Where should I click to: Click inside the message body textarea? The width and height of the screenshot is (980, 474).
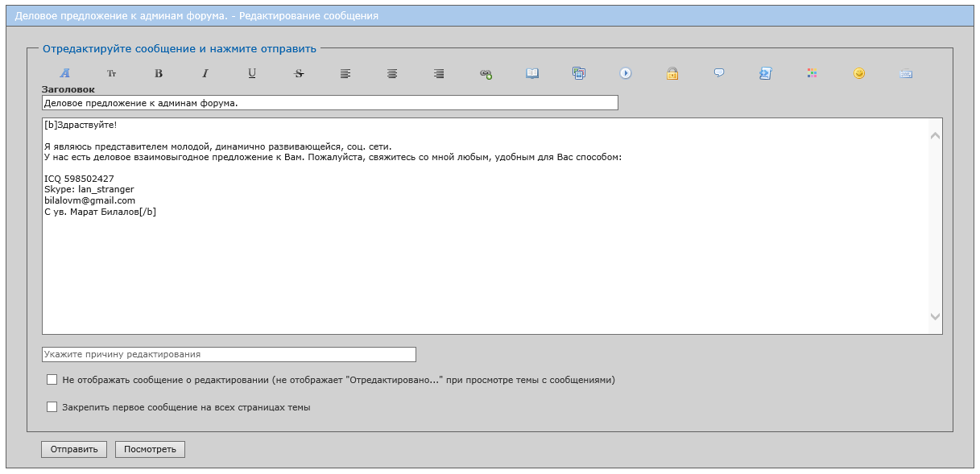[x=492, y=226]
